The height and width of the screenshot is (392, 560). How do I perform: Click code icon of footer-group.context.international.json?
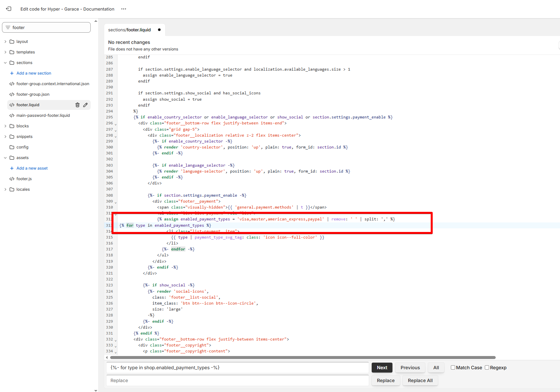pos(12,84)
